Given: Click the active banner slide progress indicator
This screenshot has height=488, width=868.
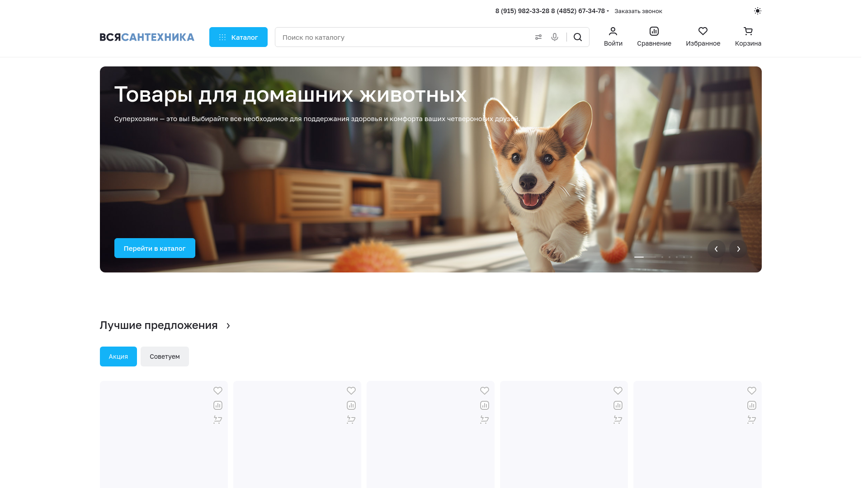Looking at the screenshot, I should point(645,257).
